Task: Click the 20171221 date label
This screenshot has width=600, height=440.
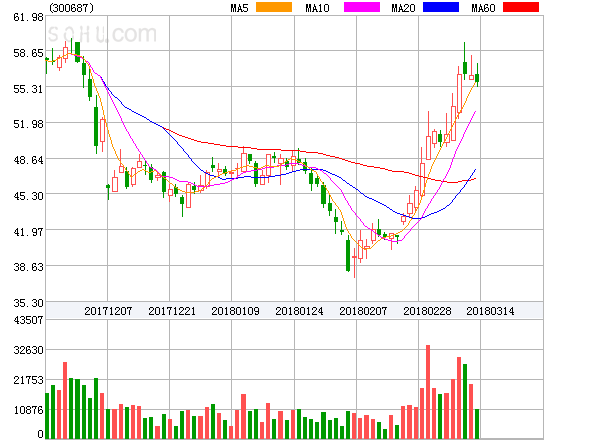Action: 172,311
